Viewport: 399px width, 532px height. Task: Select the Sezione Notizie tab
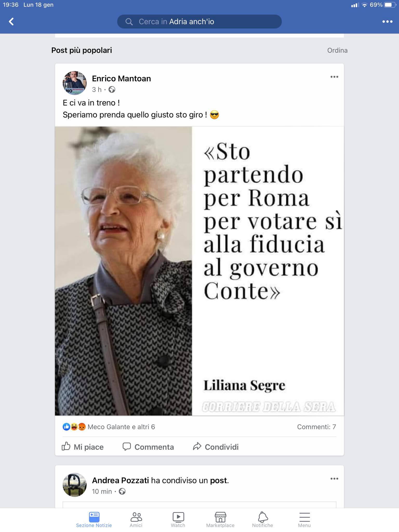tap(94, 520)
